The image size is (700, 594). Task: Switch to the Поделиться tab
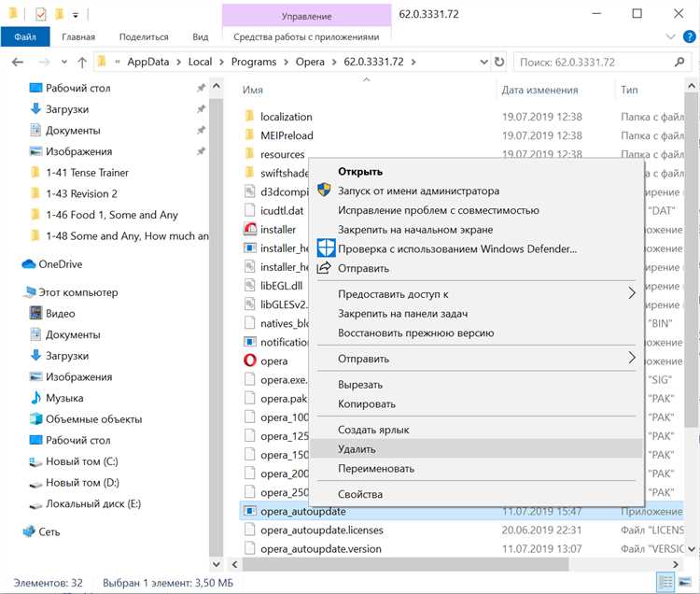pos(144,37)
